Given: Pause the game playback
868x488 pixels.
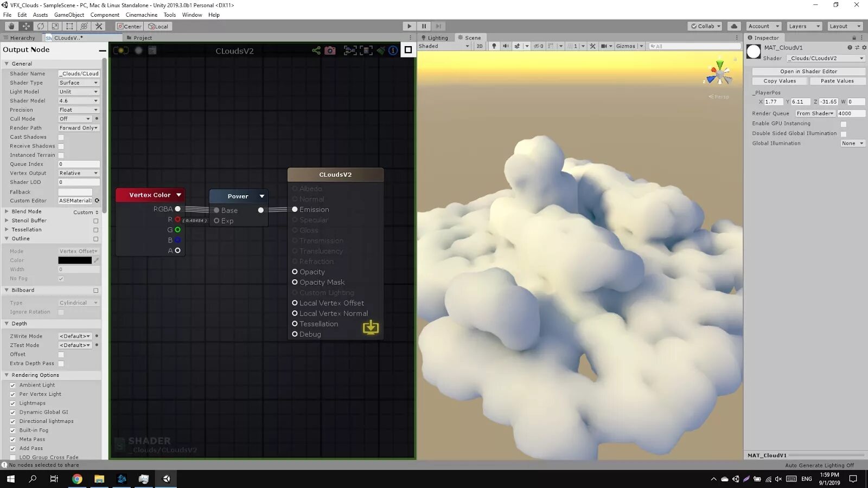Looking at the screenshot, I should click(424, 26).
